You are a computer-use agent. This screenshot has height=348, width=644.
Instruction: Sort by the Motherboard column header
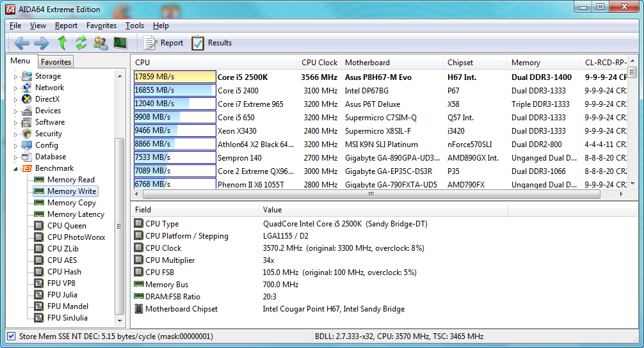click(392, 63)
